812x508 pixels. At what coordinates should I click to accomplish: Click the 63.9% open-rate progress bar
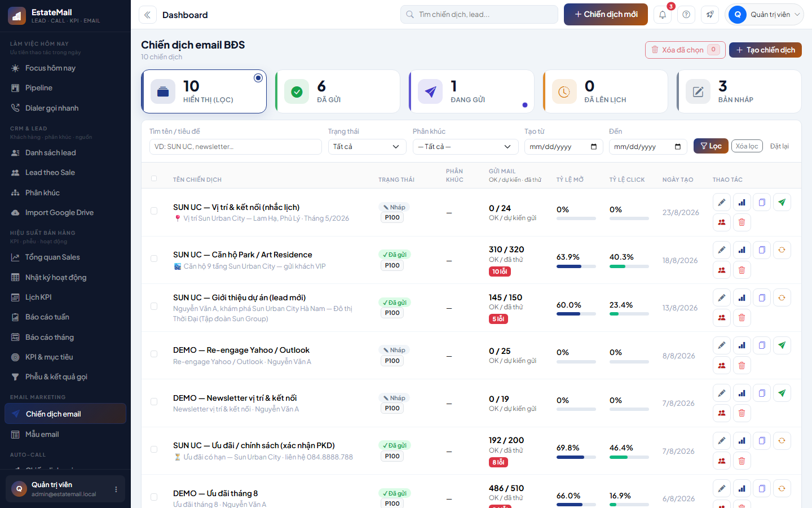tap(576, 266)
